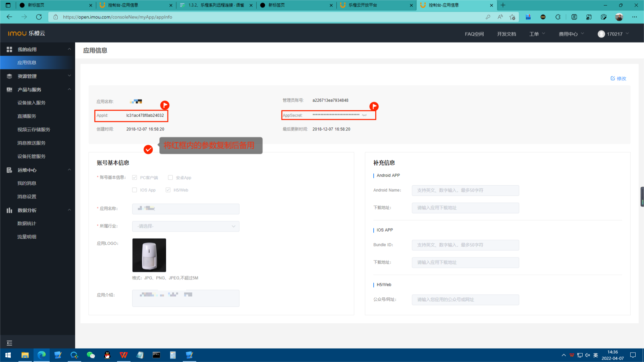
Task: Click the Android Name input field
Action: [466, 190]
